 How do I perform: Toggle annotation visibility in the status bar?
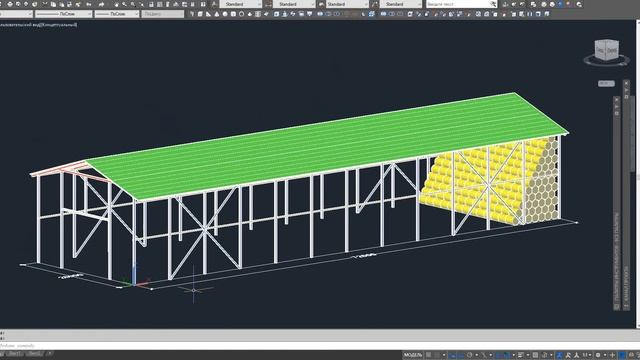click(560, 355)
